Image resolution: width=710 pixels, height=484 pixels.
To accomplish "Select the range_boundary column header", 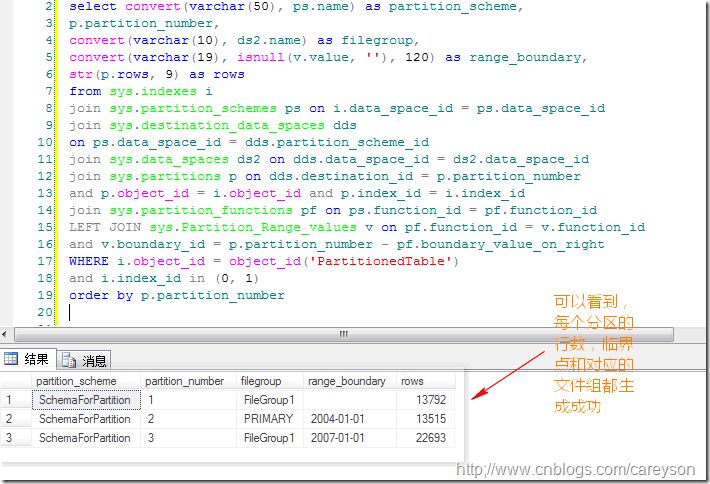I will (x=350, y=381).
